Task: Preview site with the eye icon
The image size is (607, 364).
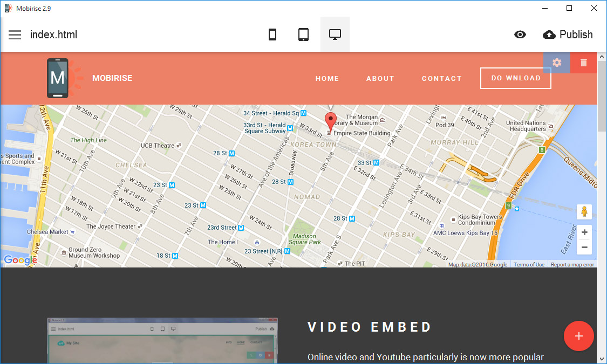Action: pyautogui.click(x=520, y=35)
